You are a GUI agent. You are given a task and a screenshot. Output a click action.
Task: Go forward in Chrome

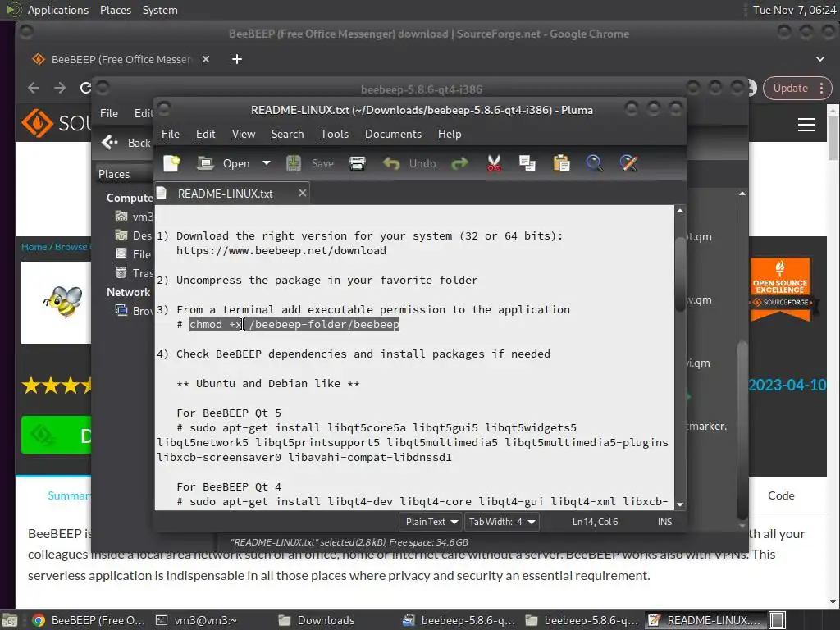click(x=59, y=88)
